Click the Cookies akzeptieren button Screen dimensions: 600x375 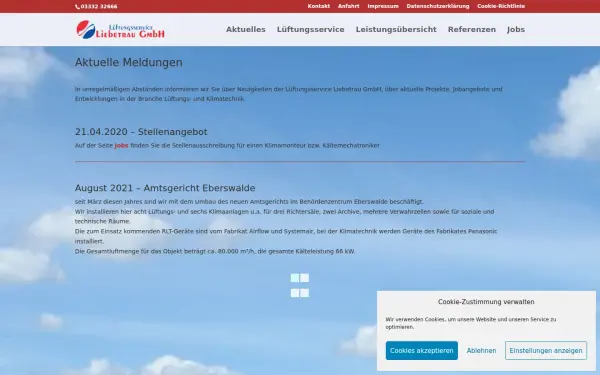(x=422, y=351)
